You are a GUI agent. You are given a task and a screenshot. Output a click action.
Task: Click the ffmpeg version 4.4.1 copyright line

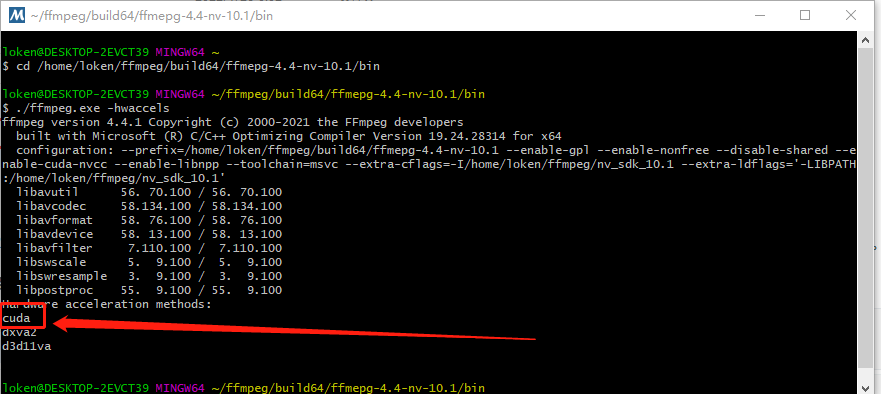pyautogui.click(x=233, y=122)
